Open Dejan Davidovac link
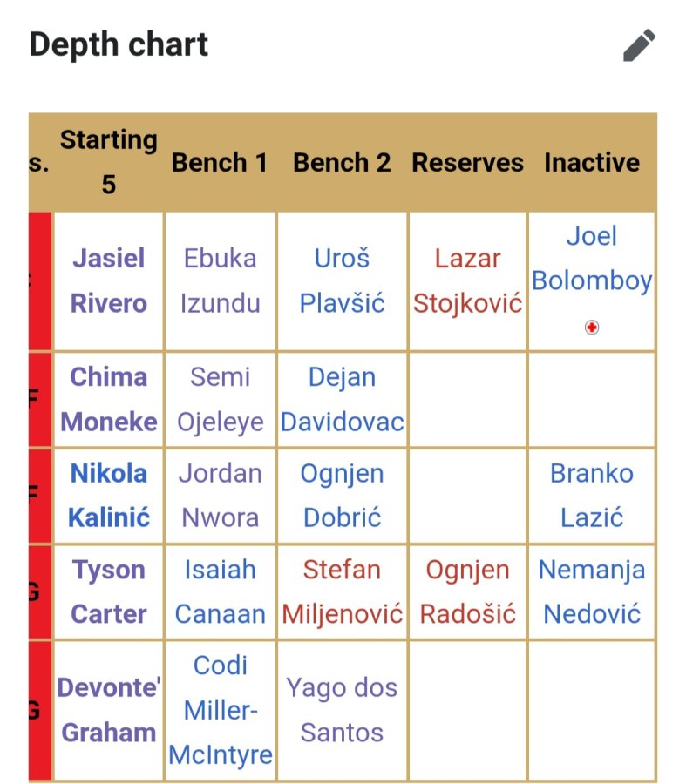This screenshot has width=686, height=784. click(x=343, y=400)
